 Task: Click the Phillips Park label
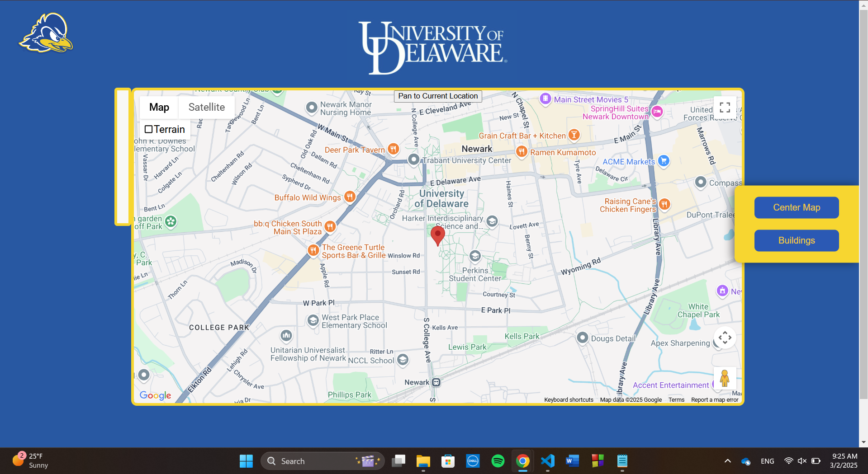tap(349, 395)
